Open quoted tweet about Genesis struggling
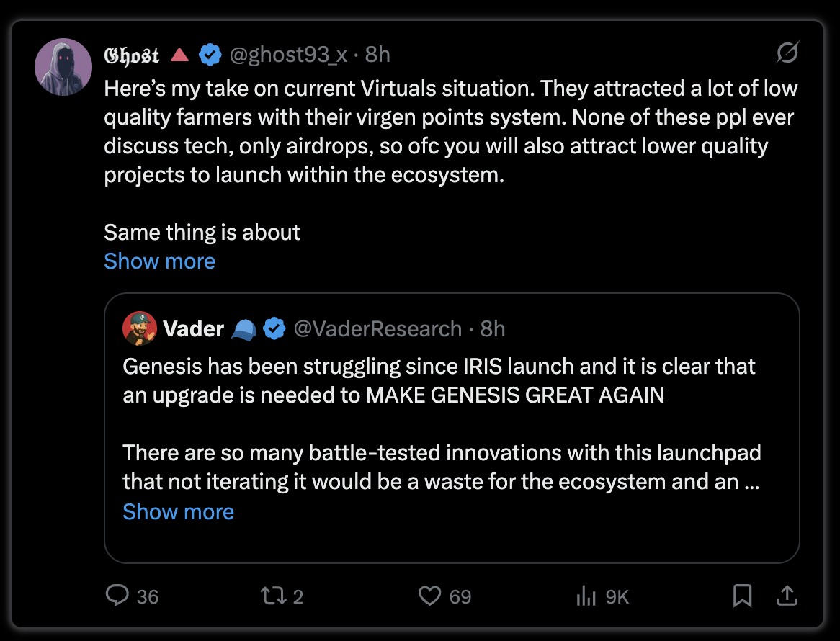This screenshot has height=641, width=840. (452, 428)
